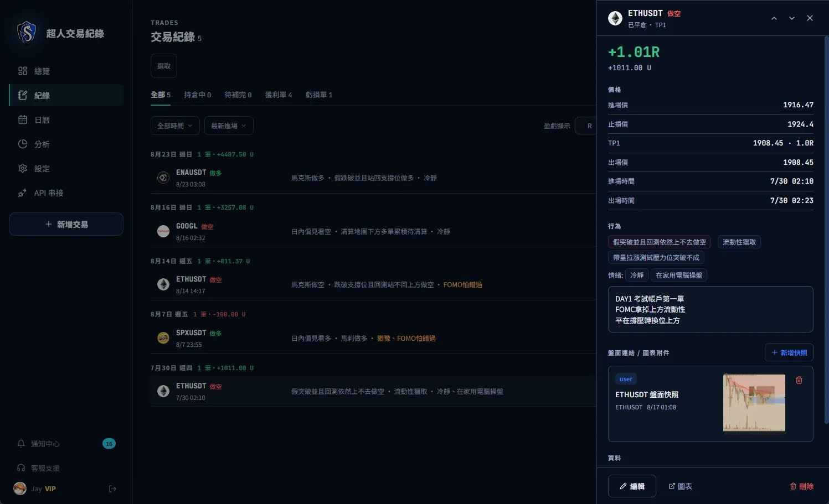Click the 新增快照 button
The image size is (829, 504).
[789, 352]
